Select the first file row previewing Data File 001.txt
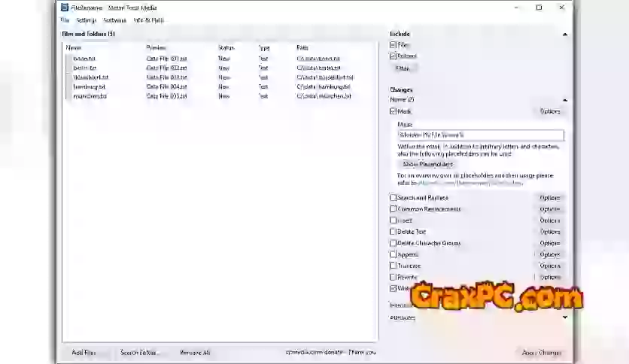 (220, 59)
